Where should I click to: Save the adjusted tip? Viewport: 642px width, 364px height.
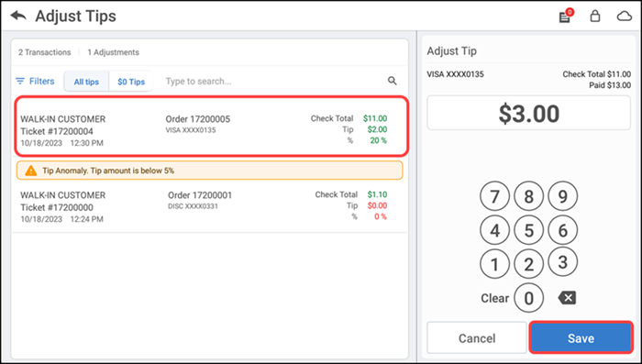tap(581, 337)
